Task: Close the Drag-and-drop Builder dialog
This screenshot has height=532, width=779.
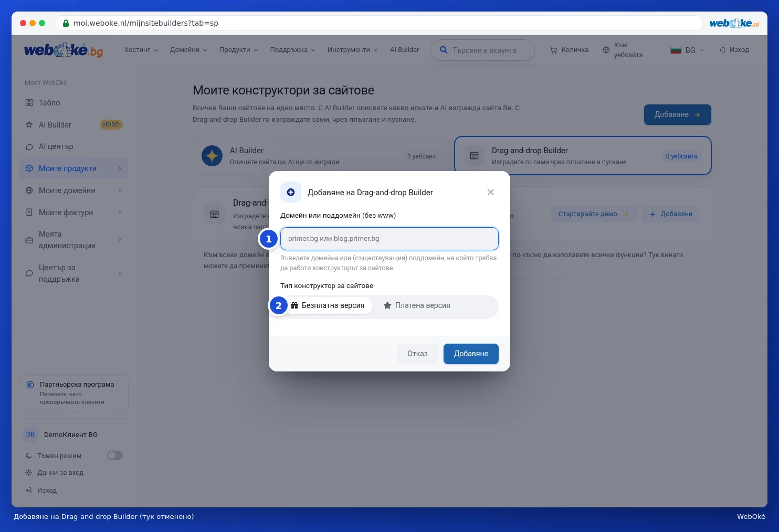Action: [x=490, y=192]
